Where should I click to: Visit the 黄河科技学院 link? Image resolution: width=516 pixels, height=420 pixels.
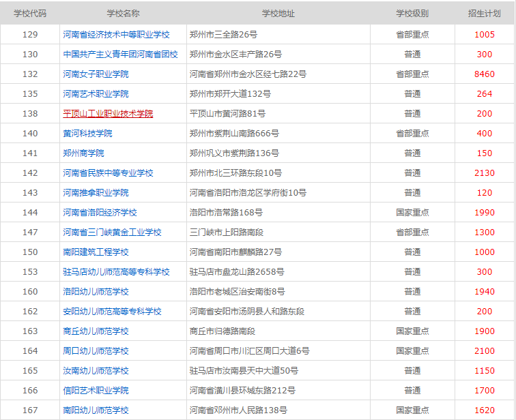87,133
